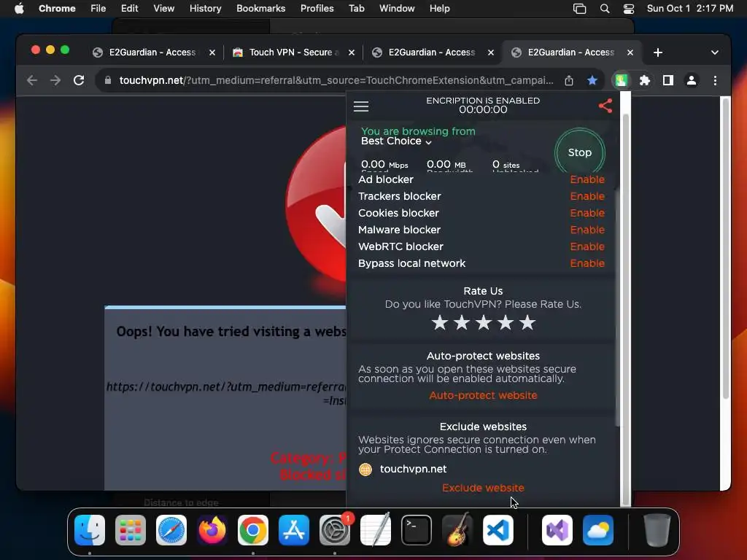This screenshot has width=747, height=560.
Task: Open Trash from the dock
Action: 657,530
